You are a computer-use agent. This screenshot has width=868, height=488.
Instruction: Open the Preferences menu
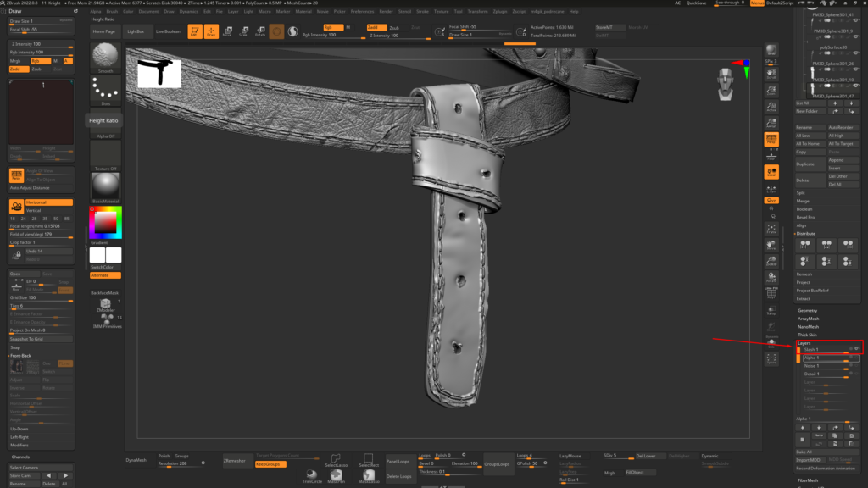click(x=362, y=11)
